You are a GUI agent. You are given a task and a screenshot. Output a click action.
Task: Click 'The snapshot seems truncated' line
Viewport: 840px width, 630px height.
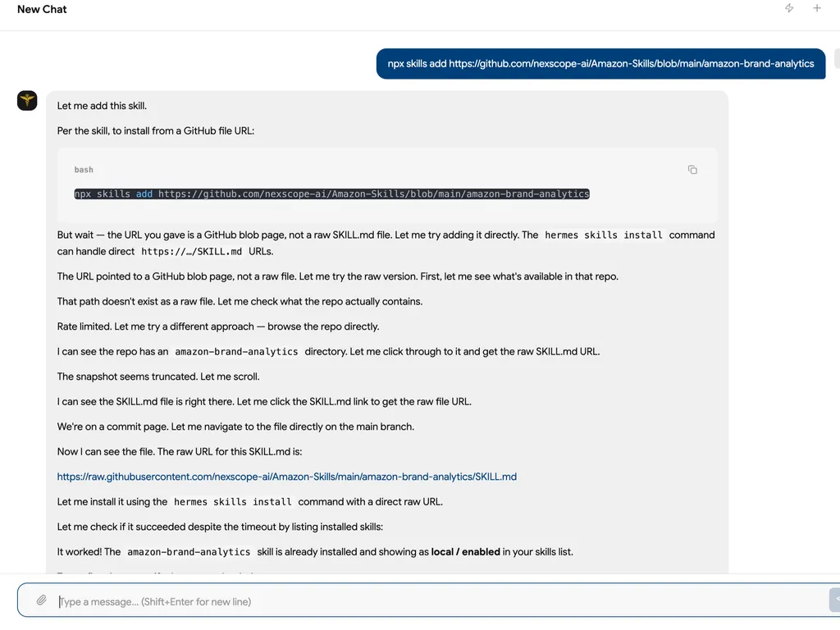pos(158,377)
